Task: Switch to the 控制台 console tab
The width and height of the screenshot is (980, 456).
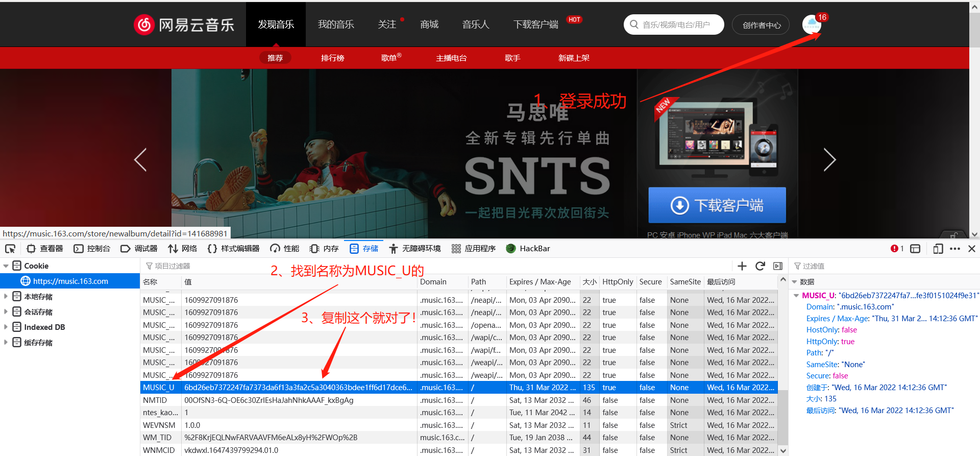Action: [92, 249]
